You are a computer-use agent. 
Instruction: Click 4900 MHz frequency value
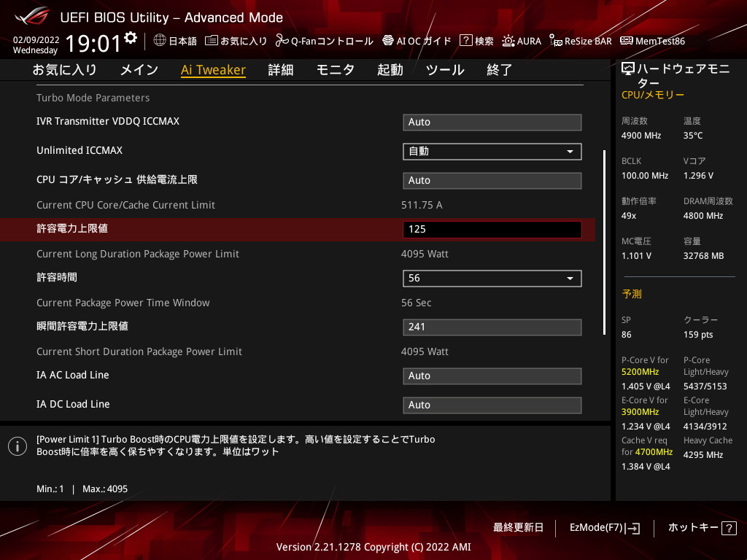tap(640, 136)
